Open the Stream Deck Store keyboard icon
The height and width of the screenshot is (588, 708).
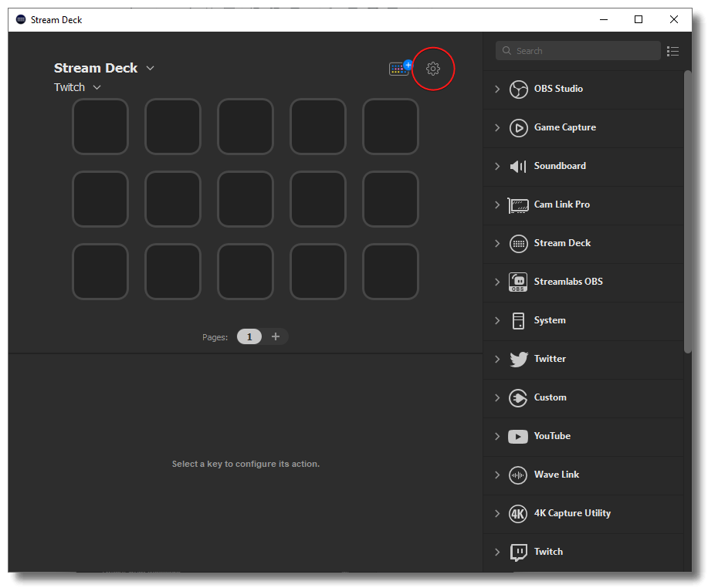(x=400, y=68)
